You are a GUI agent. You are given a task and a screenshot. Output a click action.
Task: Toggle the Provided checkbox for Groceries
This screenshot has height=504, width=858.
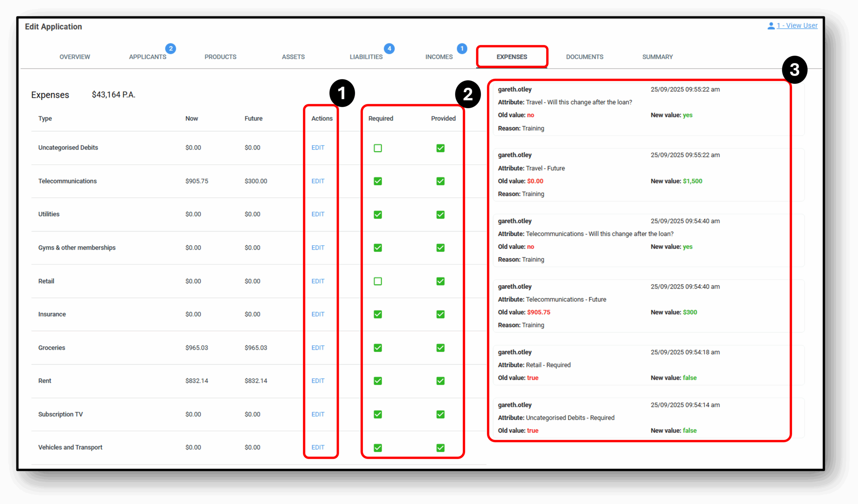(440, 348)
